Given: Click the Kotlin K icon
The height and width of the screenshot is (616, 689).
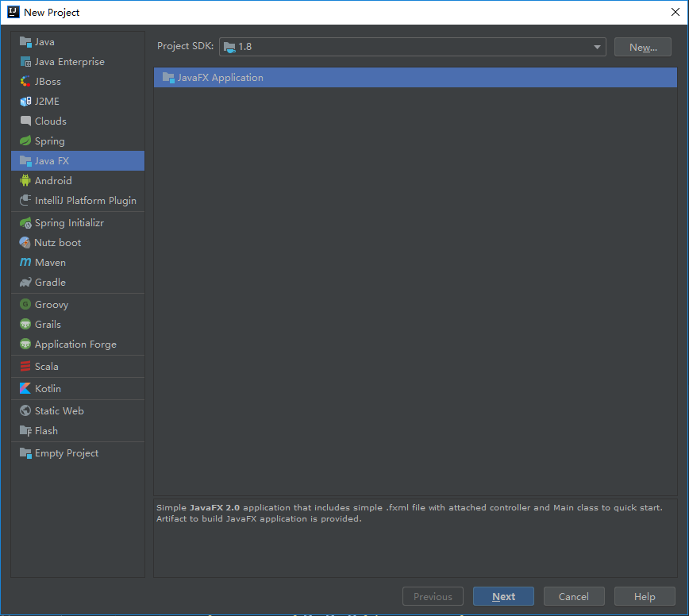Looking at the screenshot, I should point(25,388).
